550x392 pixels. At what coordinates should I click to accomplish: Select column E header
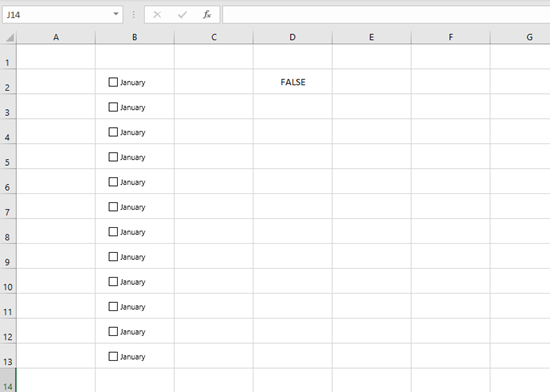(371, 37)
